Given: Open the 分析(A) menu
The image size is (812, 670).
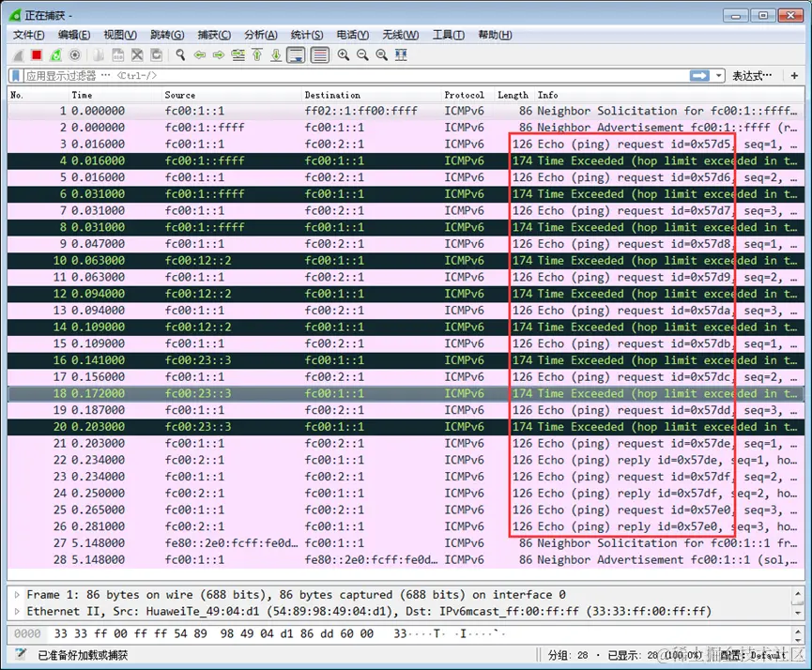Looking at the screenshot, I should tap(260, 35).
